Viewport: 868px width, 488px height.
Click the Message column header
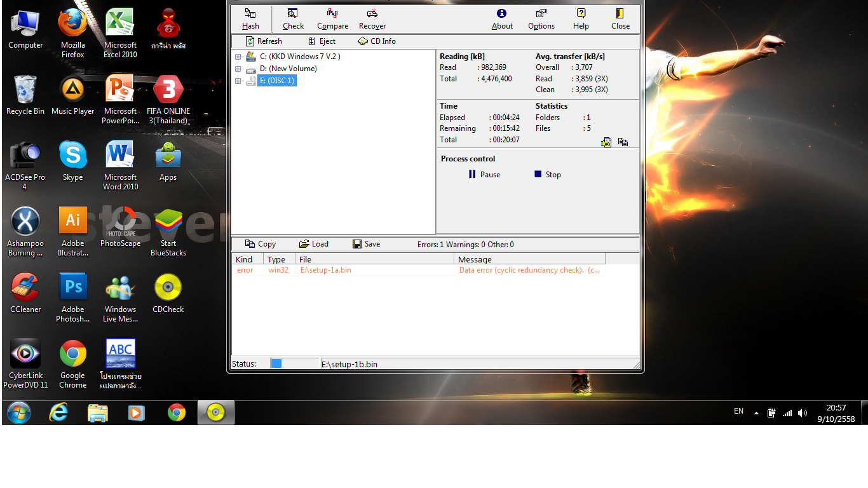(529, 259)
